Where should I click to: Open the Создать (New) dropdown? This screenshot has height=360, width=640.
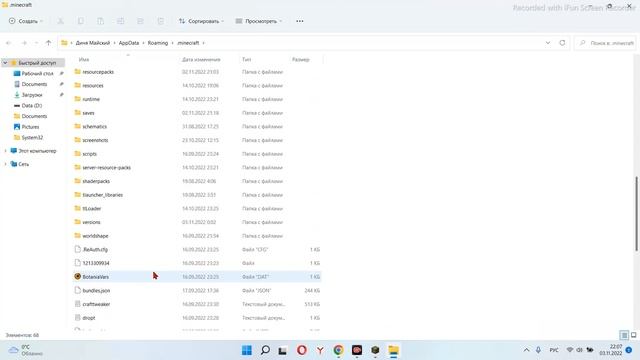pos(26,21)
